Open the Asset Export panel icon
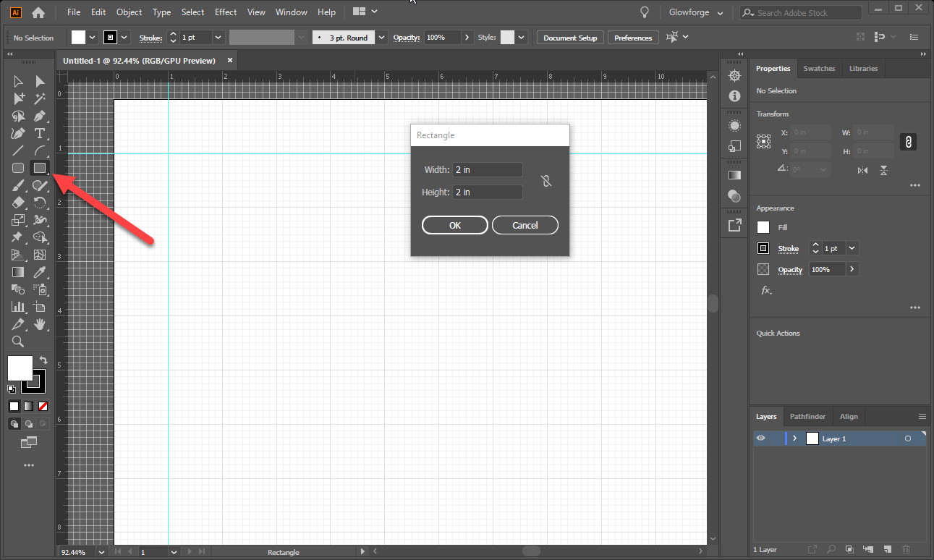934x560 pixels. coord(734,225)
